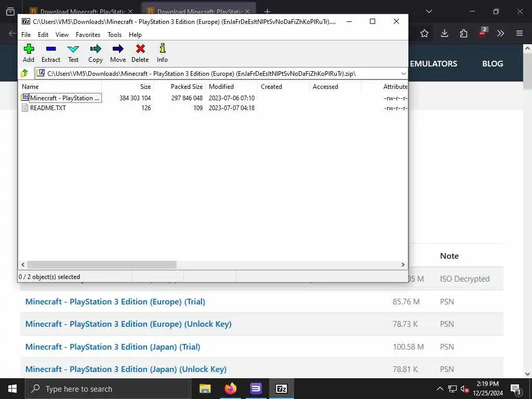Click the 7-Zip taskbar icon
The width and height of the screenshot is (532, 399).
[281, 389]
